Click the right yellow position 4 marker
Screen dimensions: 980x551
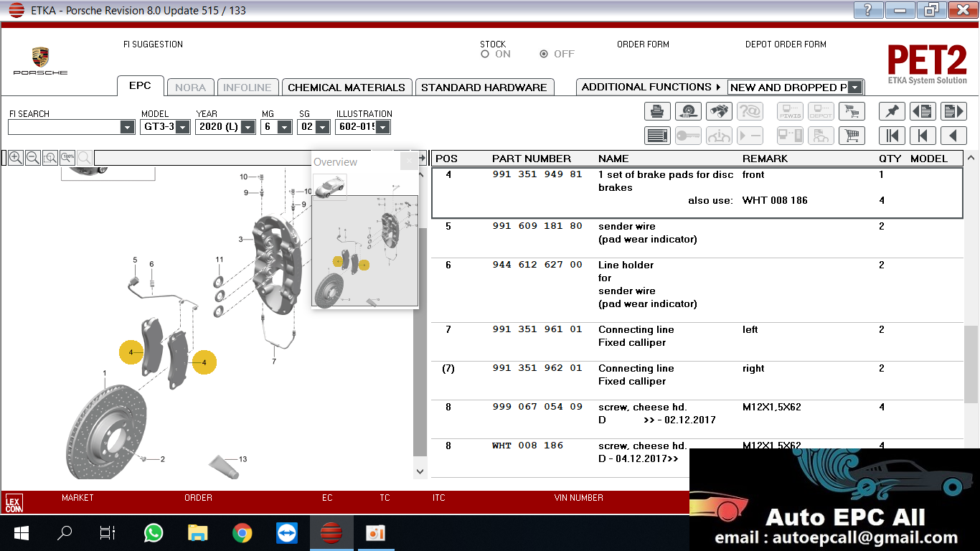204,363
